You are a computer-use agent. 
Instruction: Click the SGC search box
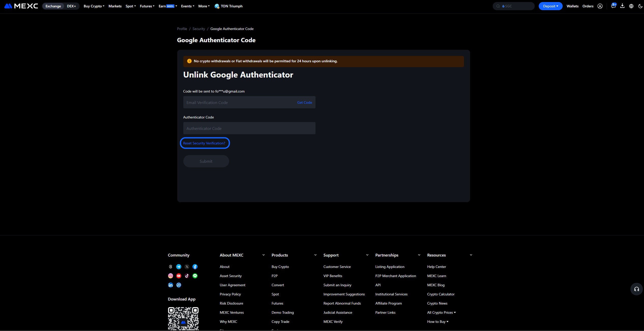[514, 6]
